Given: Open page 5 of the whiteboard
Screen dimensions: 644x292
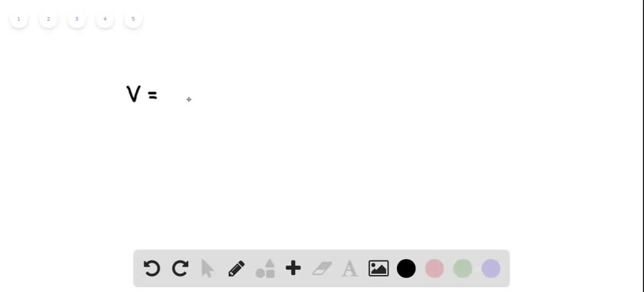Looking at the screenshot, I should [x=133, y=19].
